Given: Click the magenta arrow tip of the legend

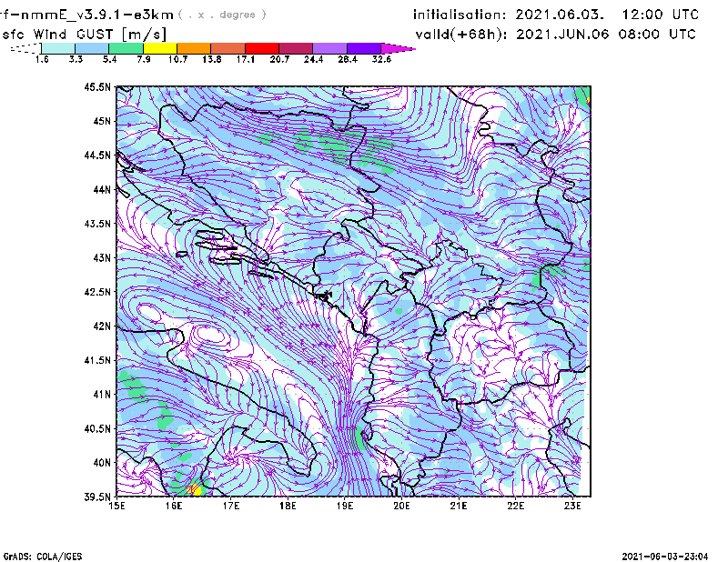Looking at the screenshot, I should coord(398,48).
